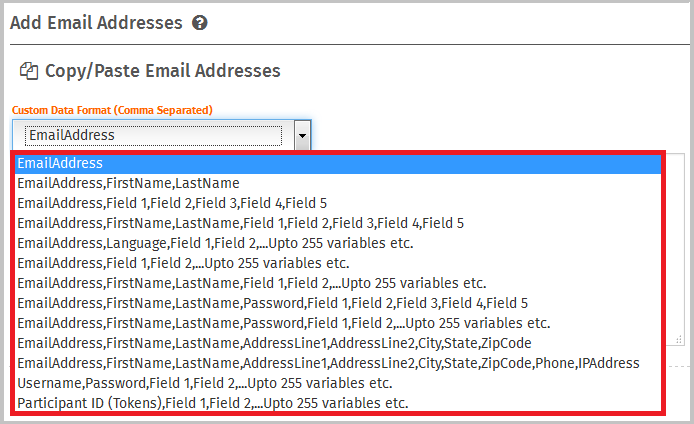Pick EmailAddress,FirstName,LastName,Field 1,Field 2 Upto 255 option
694x424 pixels.
coord(251,283)
